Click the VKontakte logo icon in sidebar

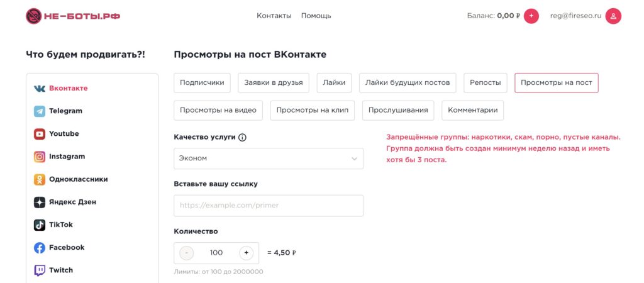(40, 88)
